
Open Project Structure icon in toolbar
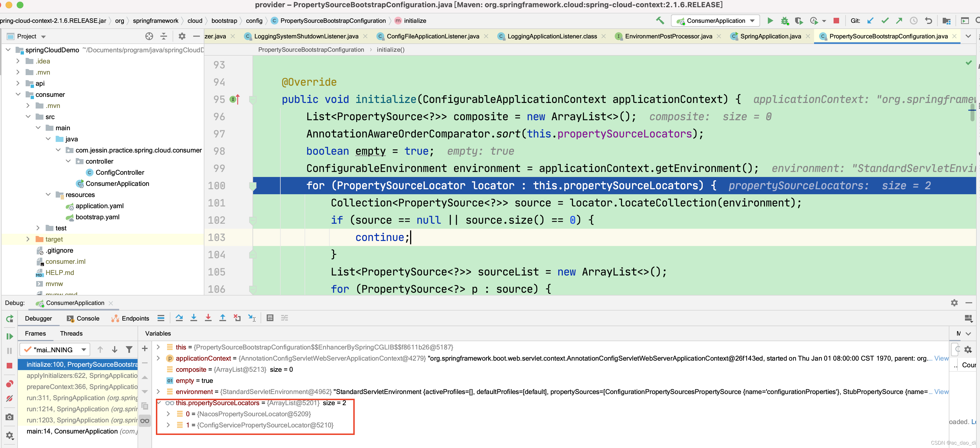(947, 21)
